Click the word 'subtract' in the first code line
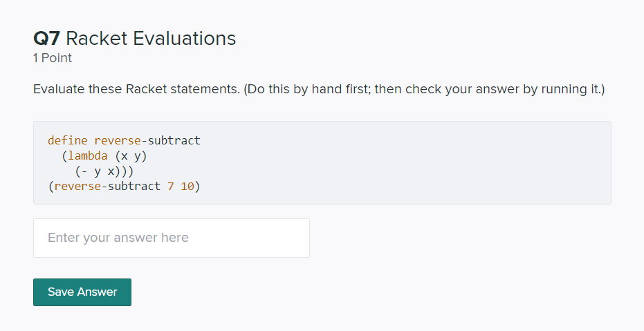This screenshot has width=644, height=331. point(174,140)
